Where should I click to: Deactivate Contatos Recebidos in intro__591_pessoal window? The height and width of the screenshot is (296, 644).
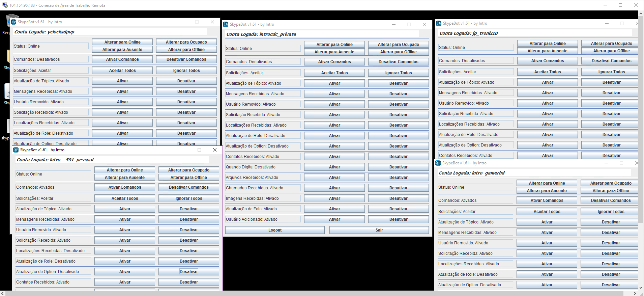point(189,282)
